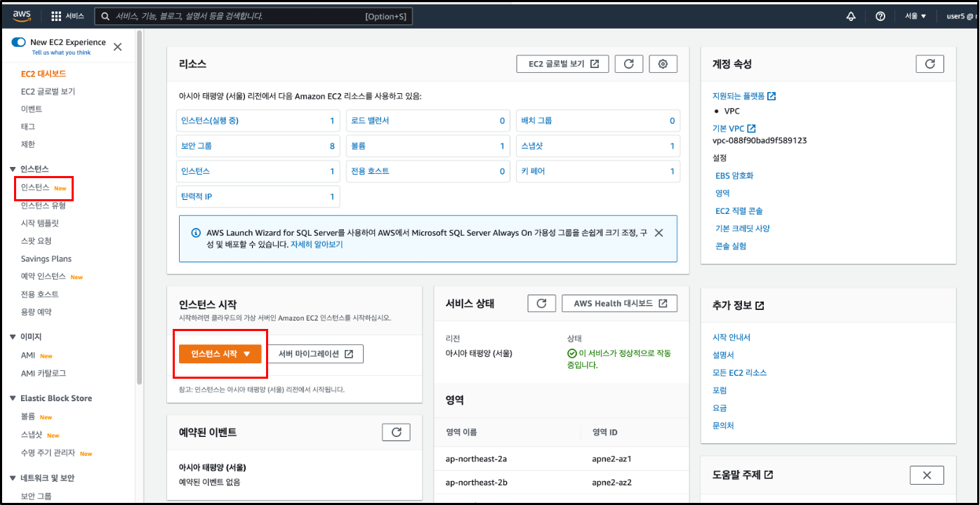This screenshot has width=980, height=505.
Task: Click 자세히 알아보기 link in banner
Action: [x=317, y=245]
